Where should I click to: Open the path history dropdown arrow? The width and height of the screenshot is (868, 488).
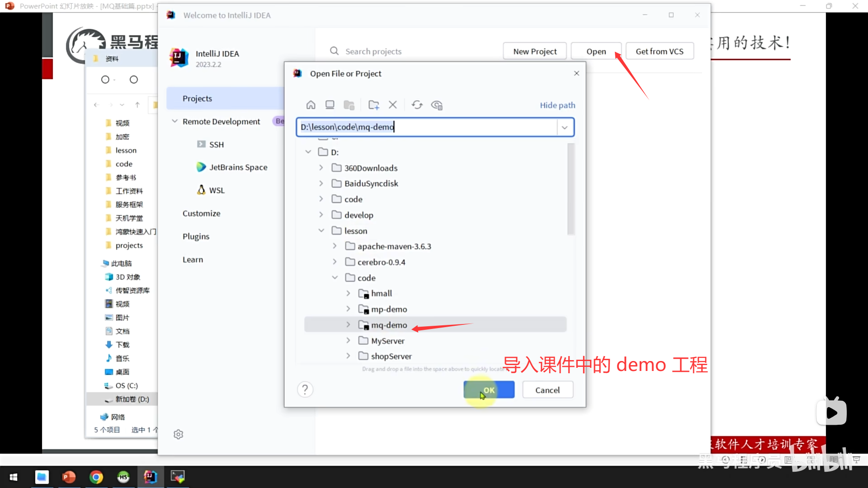565,127
